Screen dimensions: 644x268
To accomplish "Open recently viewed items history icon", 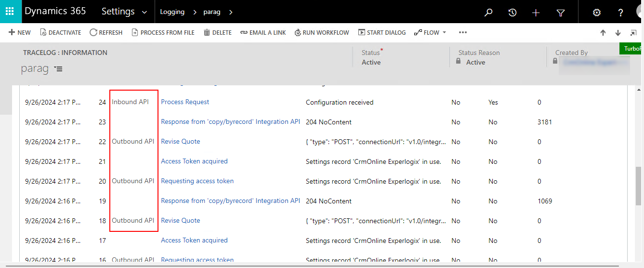I will pyautogui.click(x=513, y=13).
